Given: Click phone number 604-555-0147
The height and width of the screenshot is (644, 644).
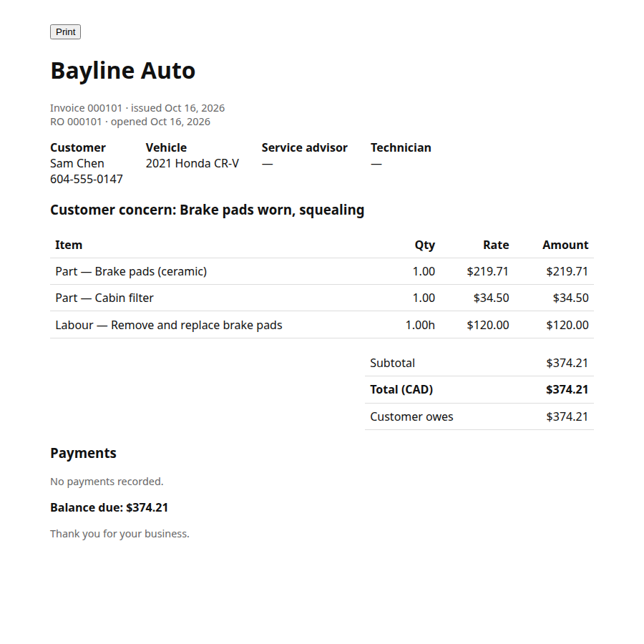Looking at the screenshot, I should [x=87, y=179].
